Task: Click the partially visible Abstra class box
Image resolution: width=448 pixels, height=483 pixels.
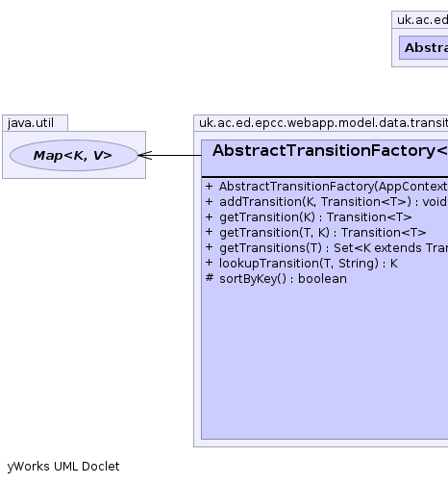Action: tap(424, 48)
